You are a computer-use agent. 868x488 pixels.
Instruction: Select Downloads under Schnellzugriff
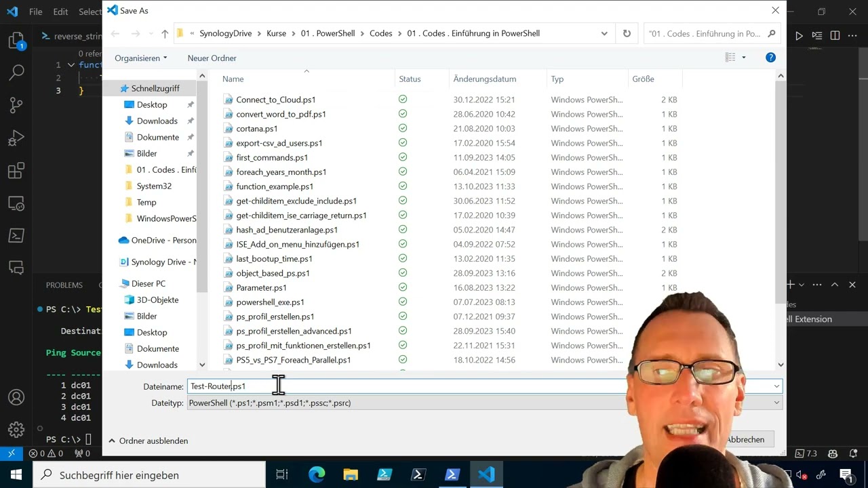(x=157, y=121)
